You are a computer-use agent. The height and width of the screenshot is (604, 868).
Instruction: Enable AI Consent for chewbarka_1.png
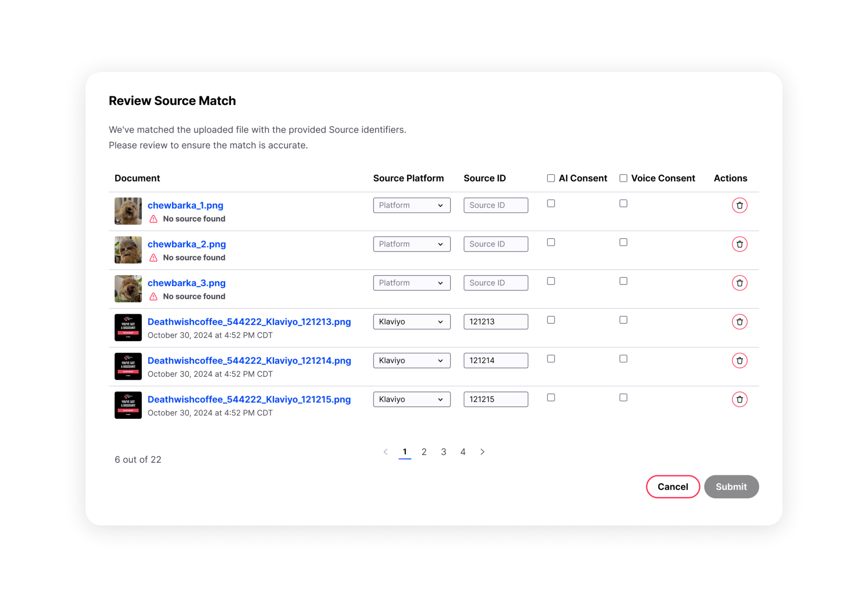(x=551, y=203)
